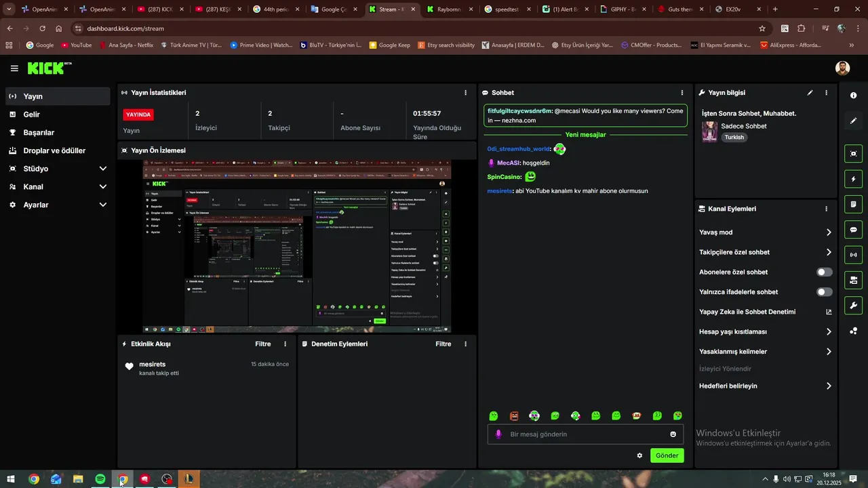The height and width of the screenshot is (488, 868).
Task: Open chat settings gear beside Gönder
Action: (639, 455)
